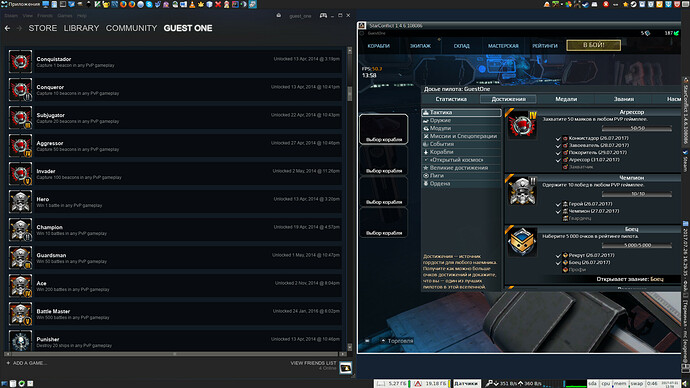Go to the COMMUNITY section
The height and width of the screenshot is (388, 690).
point(131,28)
